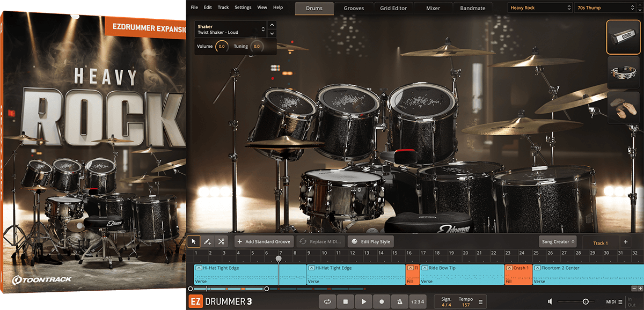The image size is (644, 310).
Task: Select the scissors cut tool
Action: (x=221, y=241)
